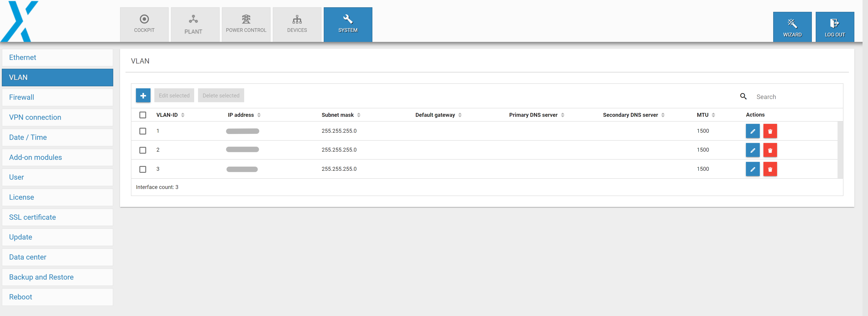Toggle the select-all checkbox in table header
The image size is (868, 316).
coord(143,115)
